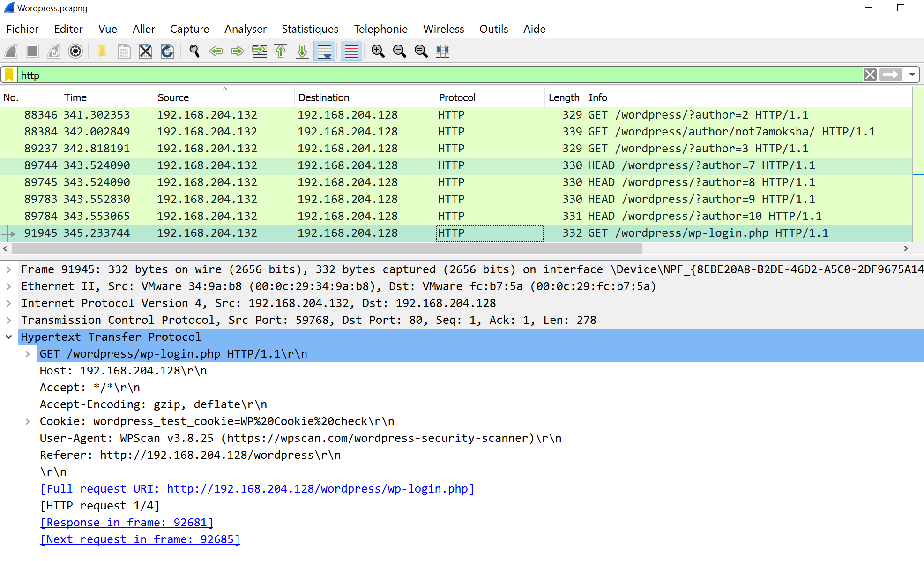Zoom in on packet text
The width and height of the screenshot is (924, 561).
tap(378, 51)
